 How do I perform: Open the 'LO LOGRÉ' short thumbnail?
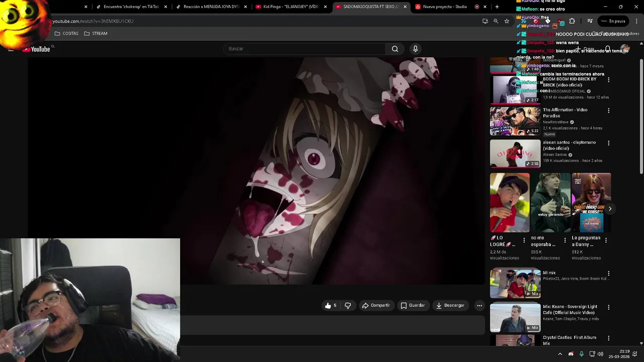pyautogui.click(x=510, y=203)
